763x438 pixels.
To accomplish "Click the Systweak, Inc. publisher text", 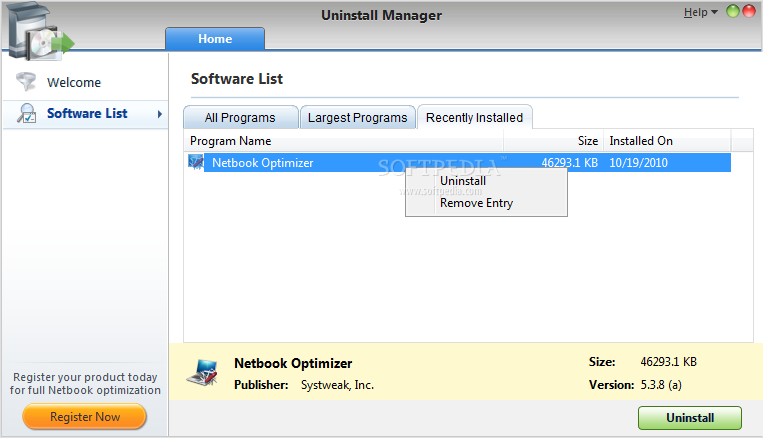I will [x=337, y=385].
